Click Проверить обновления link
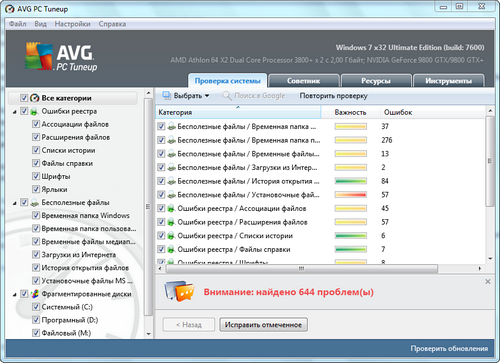The height and width of the screenshot is (363, 500). click(449, 349)
